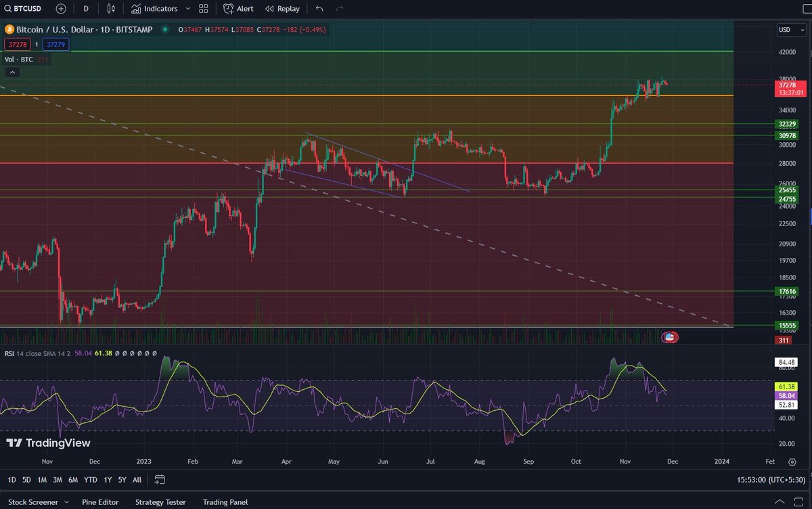The image size is (812, 509).
Task: Redo the chart action
Action: 340,9
